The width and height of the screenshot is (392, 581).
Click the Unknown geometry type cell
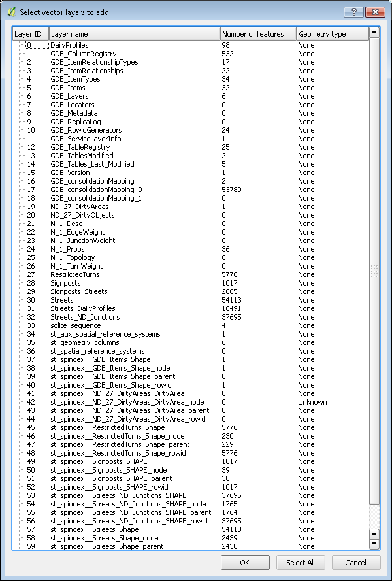tap(313, 403)
